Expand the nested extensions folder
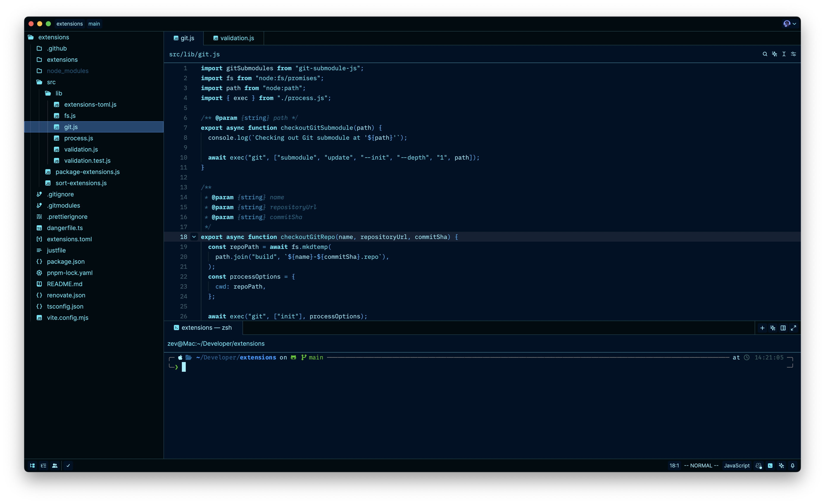This screenshot has height=504, width=825. pos(62,60)
